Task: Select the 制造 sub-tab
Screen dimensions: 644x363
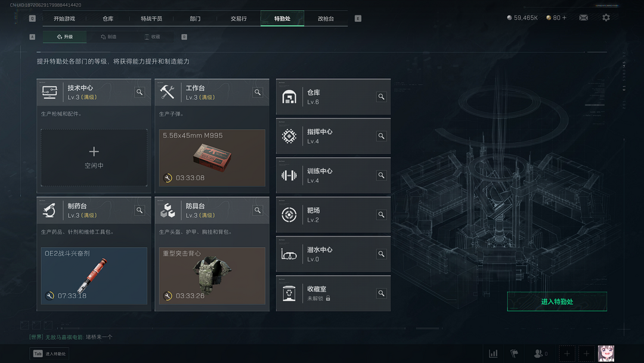Action: click(109, 36)
